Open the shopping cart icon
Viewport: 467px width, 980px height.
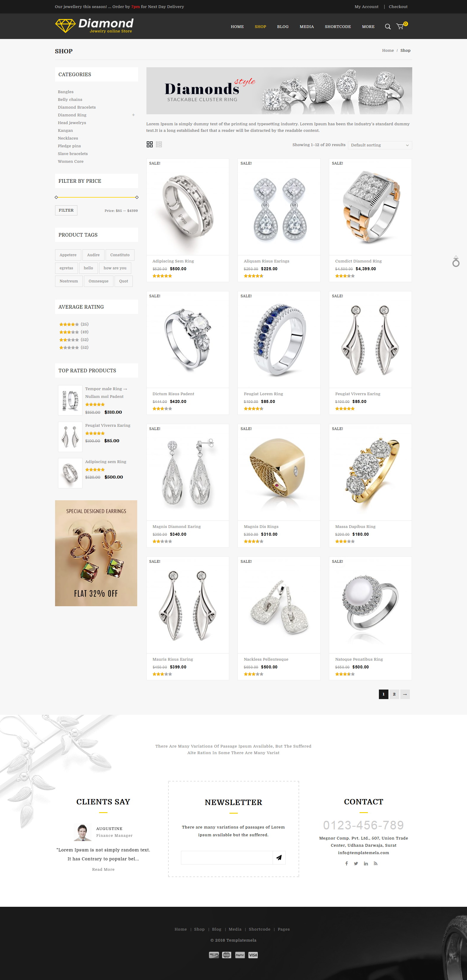[x=400, y=26]
